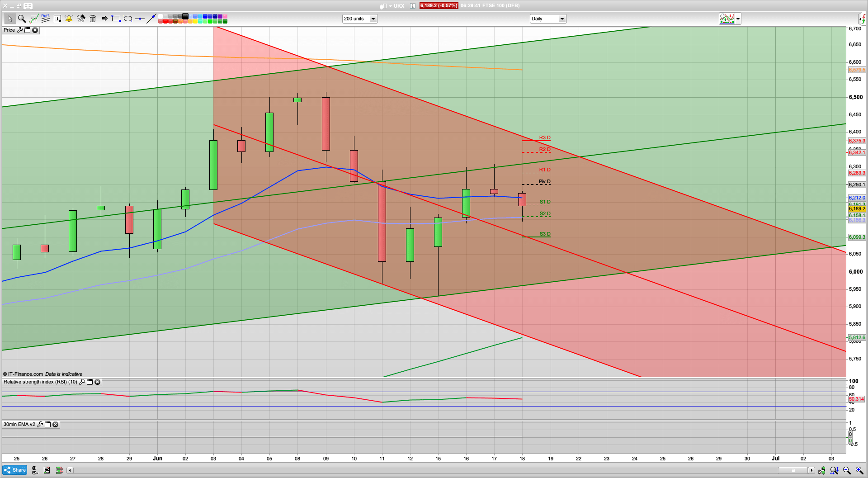Click the scrollbar left arrow

(x=70, y=470)
